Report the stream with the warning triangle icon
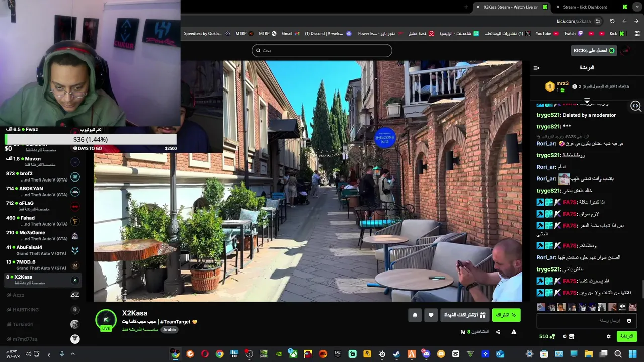644x362 pixels. click(514, 332)
